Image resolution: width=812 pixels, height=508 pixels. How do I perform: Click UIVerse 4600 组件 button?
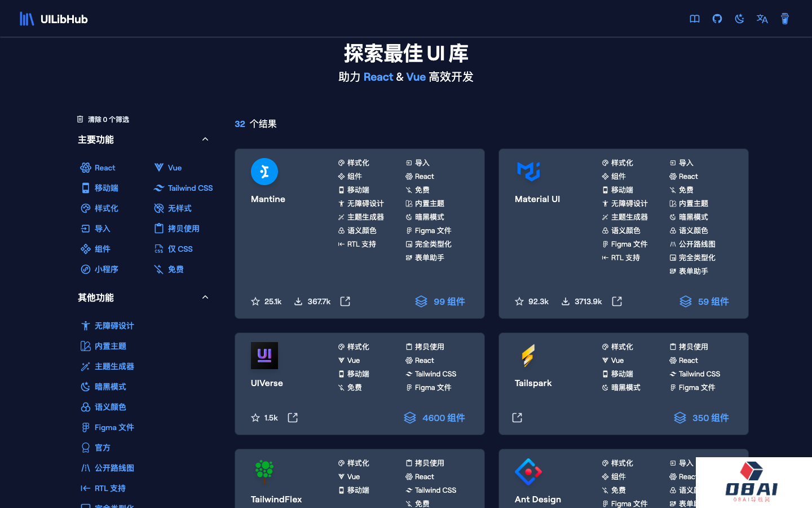(x=435, y=418)
